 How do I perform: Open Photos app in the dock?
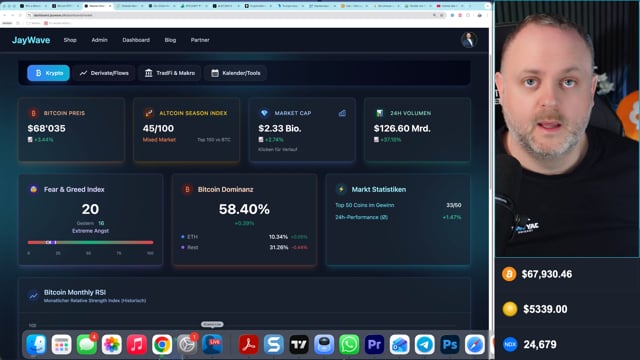[111, 345]
